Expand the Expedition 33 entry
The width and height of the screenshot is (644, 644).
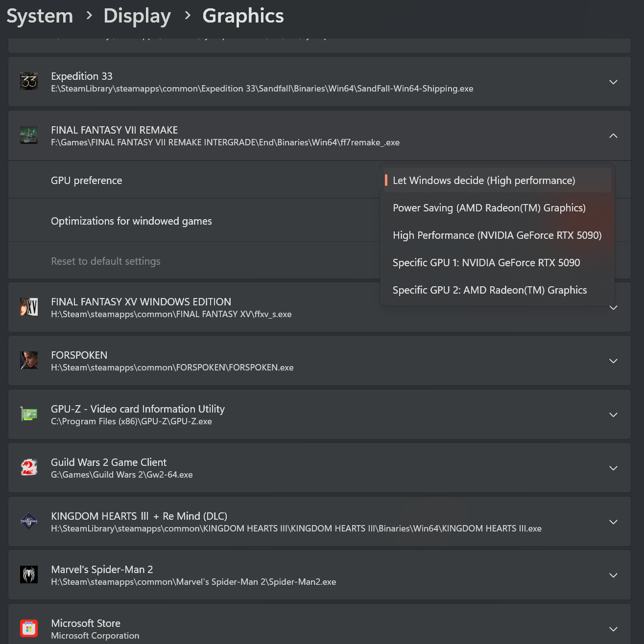point(613,82)
